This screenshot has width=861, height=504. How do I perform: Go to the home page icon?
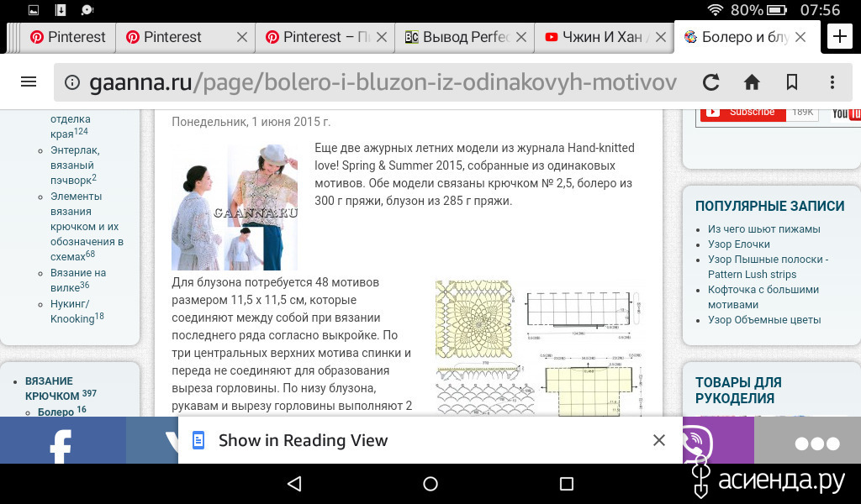click(752, 82)
